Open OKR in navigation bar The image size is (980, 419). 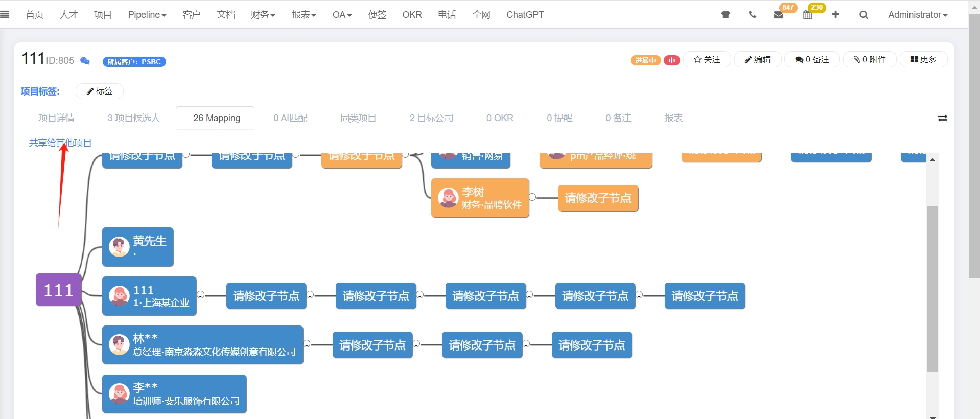click(412, 15)
